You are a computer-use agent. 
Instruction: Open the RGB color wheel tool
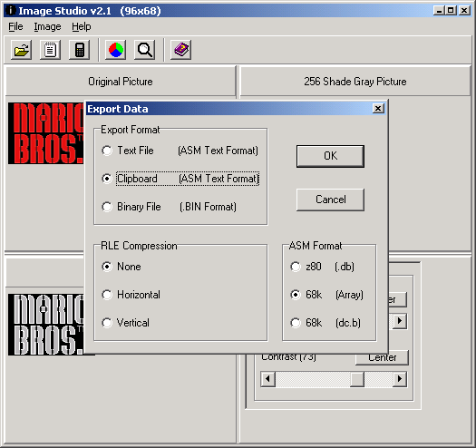(116, 50)
